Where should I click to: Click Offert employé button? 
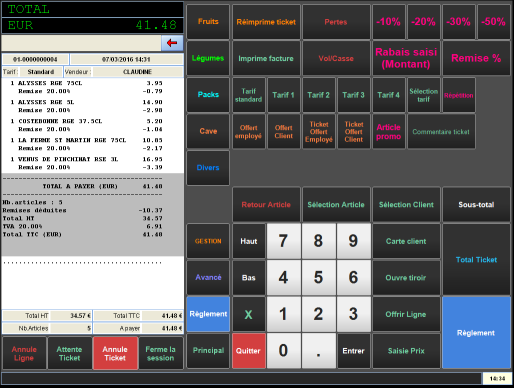(249, 132)
